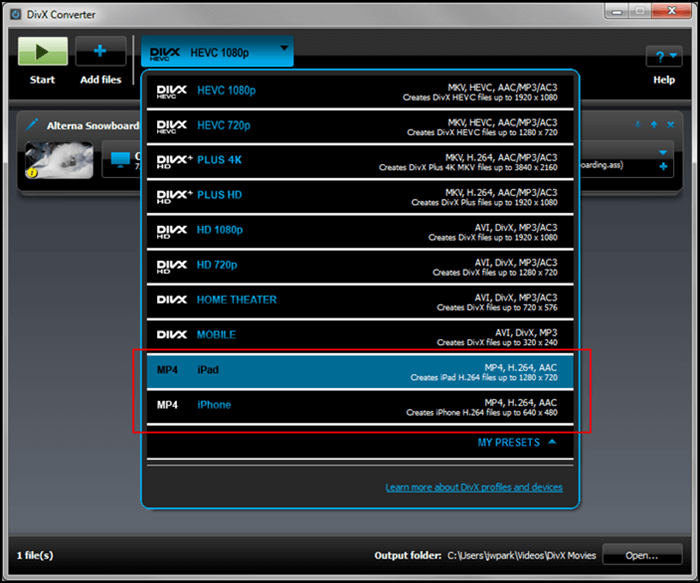Select the HEVC 720p profile
This screenshot has width=700, height=583.
coord(360,127)
